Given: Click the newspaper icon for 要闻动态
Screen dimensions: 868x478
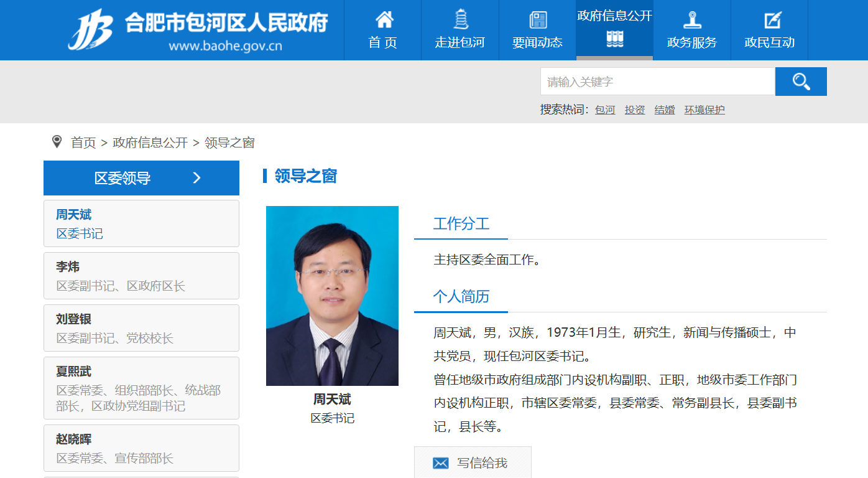Looking at the screenshot, I should coord(538,20).
